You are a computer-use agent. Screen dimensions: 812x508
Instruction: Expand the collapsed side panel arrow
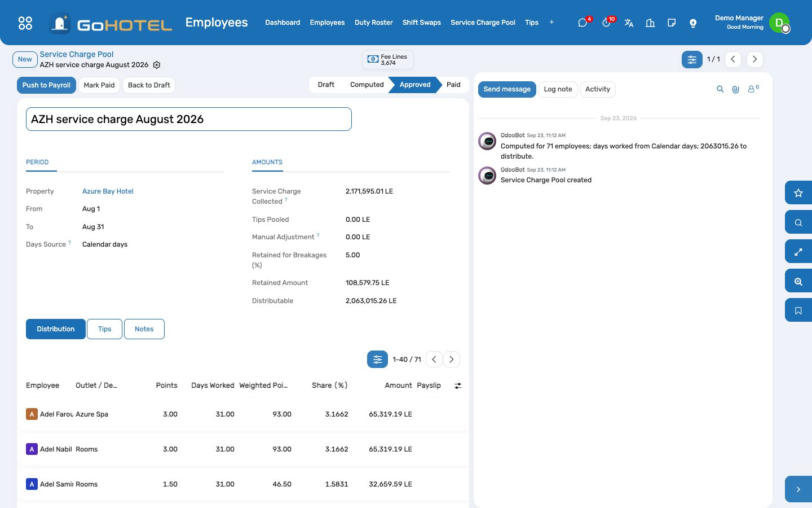pos(798,489)
